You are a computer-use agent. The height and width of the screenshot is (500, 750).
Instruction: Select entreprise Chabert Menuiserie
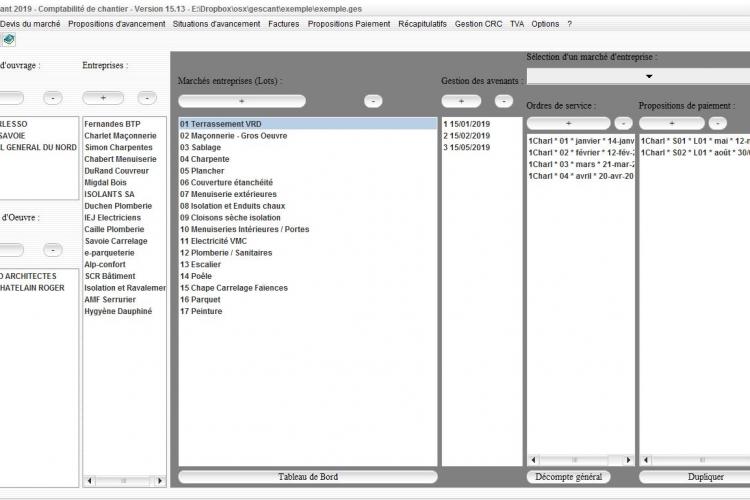point(124,159)
